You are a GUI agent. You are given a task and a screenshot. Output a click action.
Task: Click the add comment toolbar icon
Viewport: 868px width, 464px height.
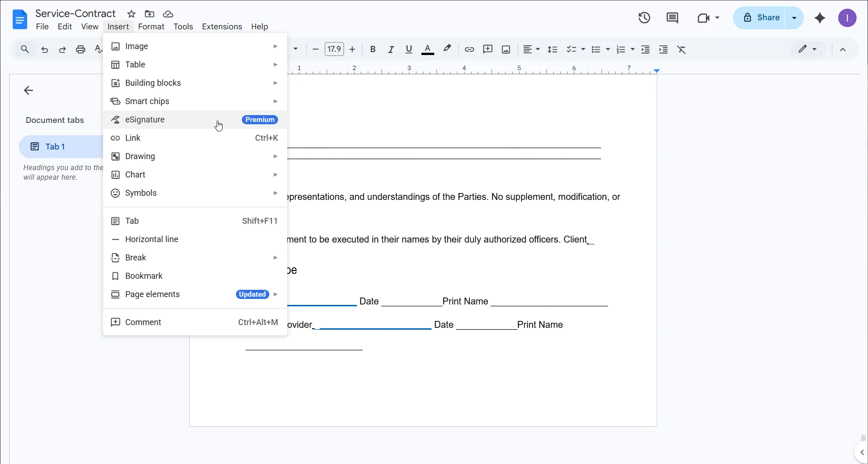(x=488, y=50)
